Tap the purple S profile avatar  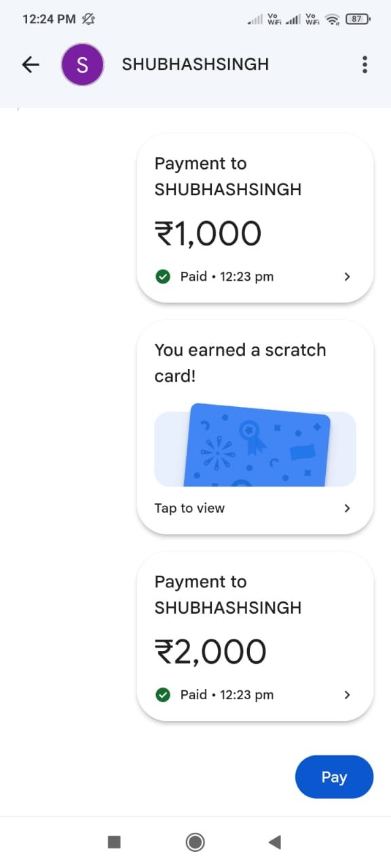[x=82, y=64]
